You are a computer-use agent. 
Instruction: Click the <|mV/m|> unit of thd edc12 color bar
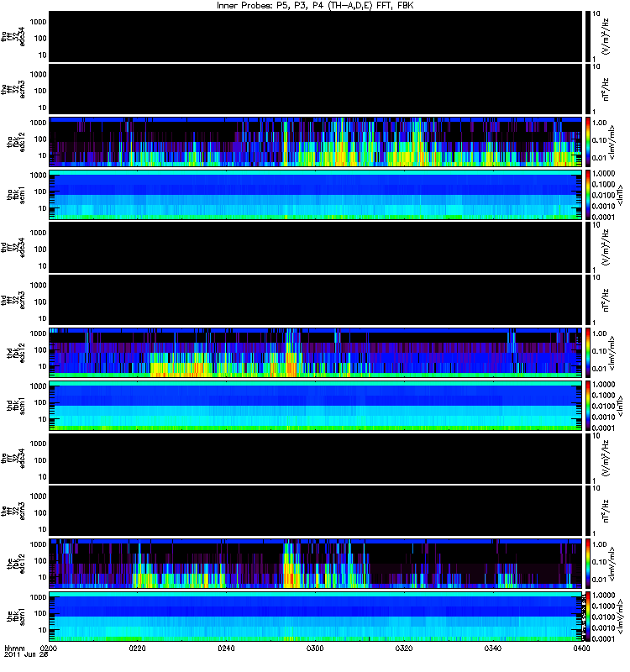(612, 353)
